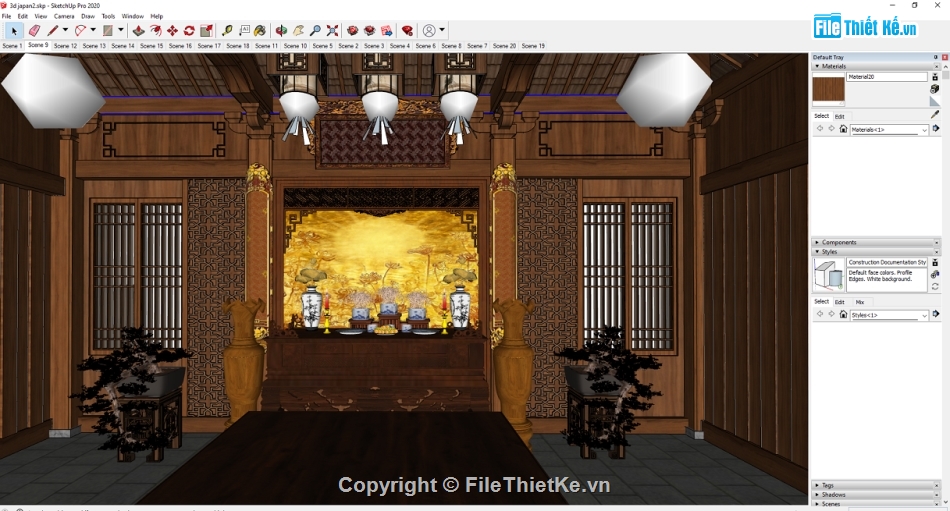
Task: Click the style name field
Action: click(887, 262)
